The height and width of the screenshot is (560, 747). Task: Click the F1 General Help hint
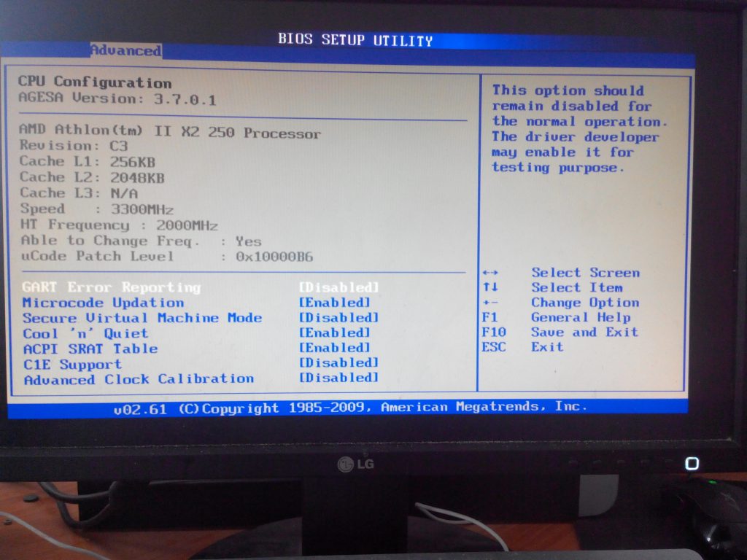click(556, 318)
